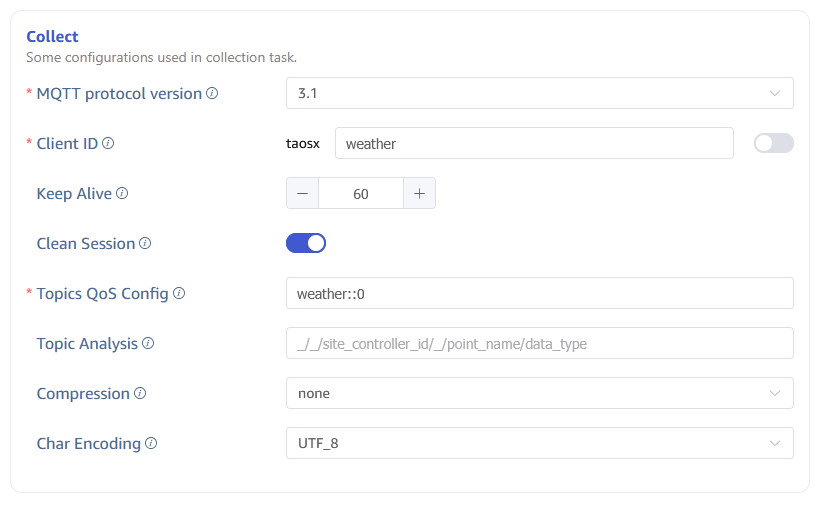This screenshot has width=817, height=506.
Task: Click info icon beside Compression label
Action: (x=140, y=393)
